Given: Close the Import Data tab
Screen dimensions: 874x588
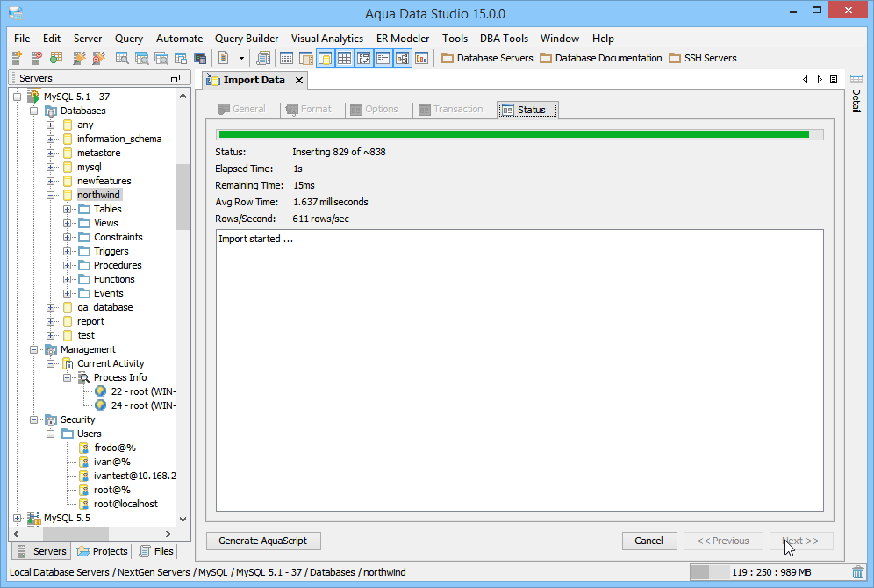Looking at the screenshot, I should (299, 80).
